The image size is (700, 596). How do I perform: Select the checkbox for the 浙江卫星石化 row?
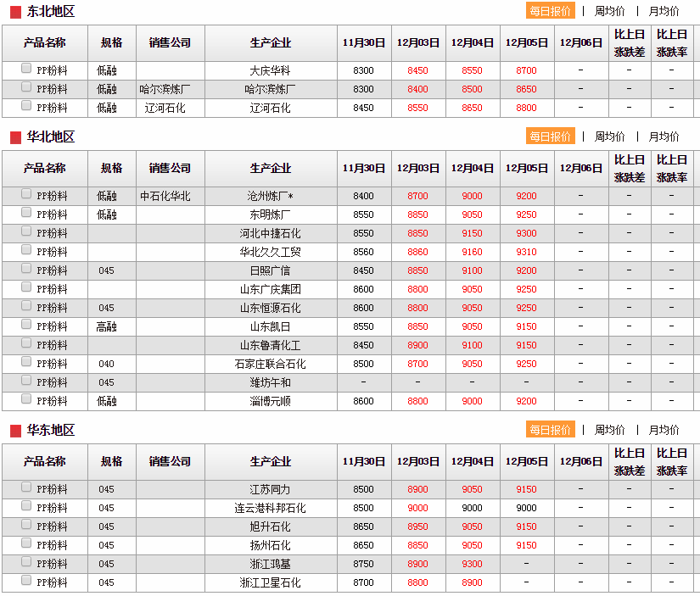[26, 581]
